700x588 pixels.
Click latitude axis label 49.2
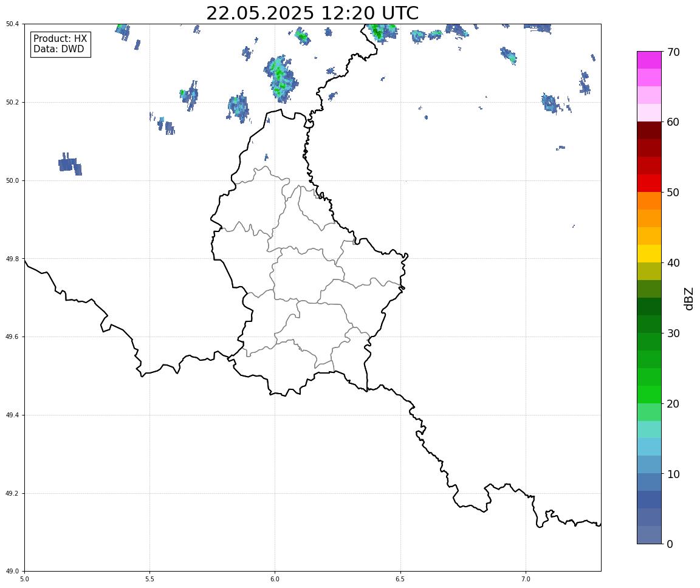(12, 493)
